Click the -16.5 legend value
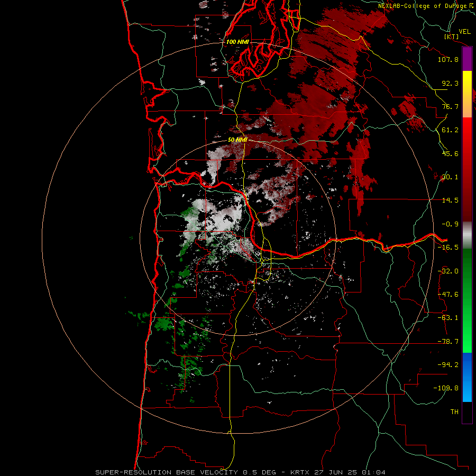 click(448, 248)
